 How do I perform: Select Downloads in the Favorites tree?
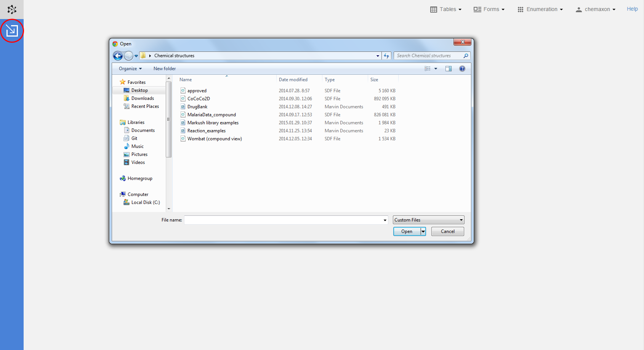click(143, 98)
